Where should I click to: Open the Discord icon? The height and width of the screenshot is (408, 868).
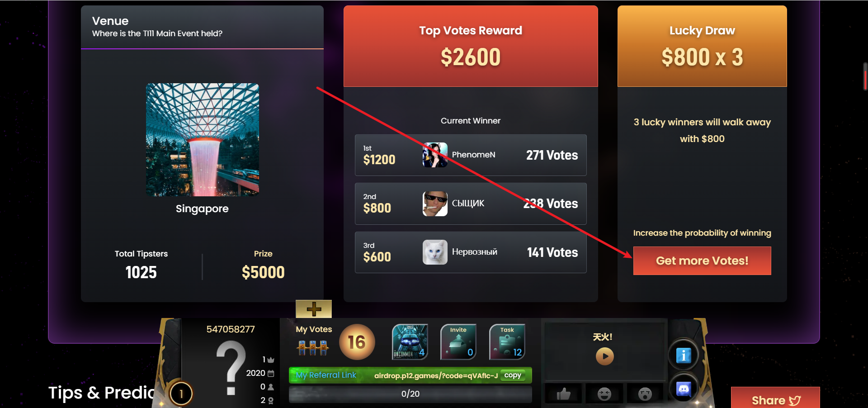tap(683, 389)
